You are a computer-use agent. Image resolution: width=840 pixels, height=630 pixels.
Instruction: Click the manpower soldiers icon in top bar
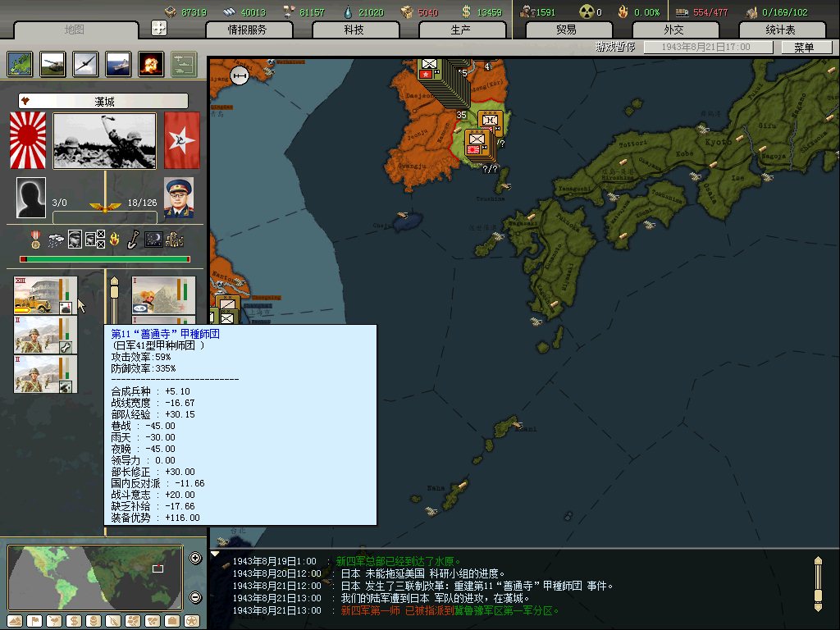click(x=527, y=11)
